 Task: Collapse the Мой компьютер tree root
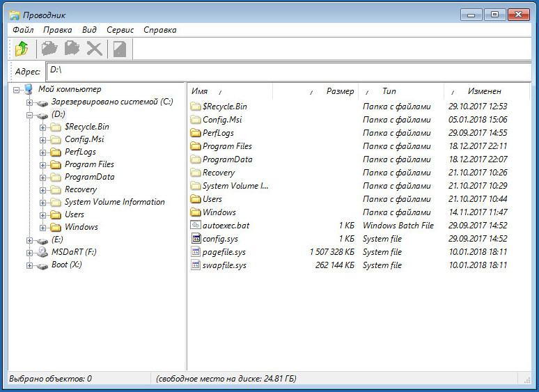click(x=16, y=90)
